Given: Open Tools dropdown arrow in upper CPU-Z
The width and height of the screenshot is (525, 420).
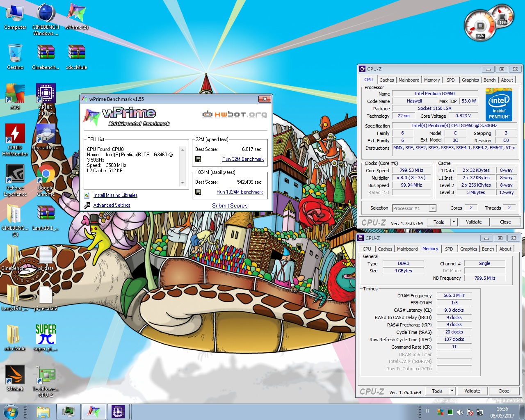Looking at the screenshot, I should [x=454, y=222].
